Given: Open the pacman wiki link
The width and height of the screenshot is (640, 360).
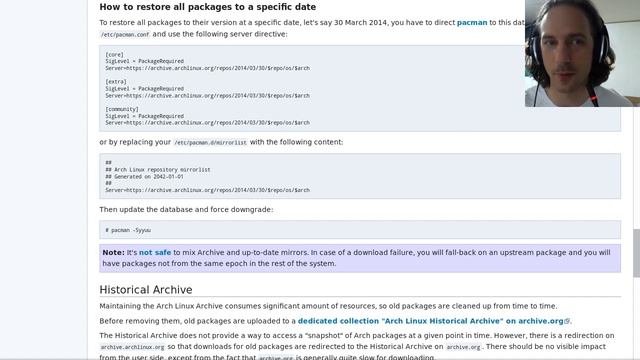Looking at the screenshot, I should click(x=472, y=23).
